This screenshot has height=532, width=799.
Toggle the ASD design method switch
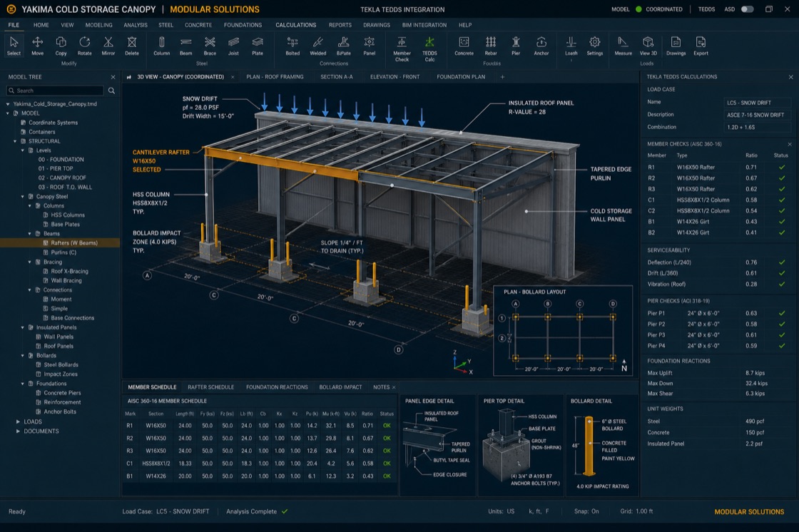[x=747, y=9]
